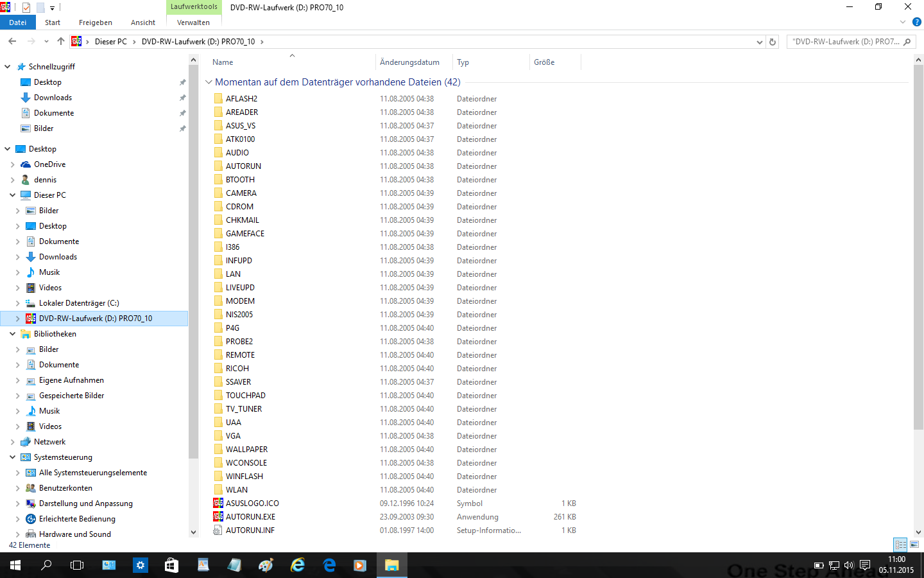
Task: Click the volume icon in system tray
Action: click(x=849, y=565)
